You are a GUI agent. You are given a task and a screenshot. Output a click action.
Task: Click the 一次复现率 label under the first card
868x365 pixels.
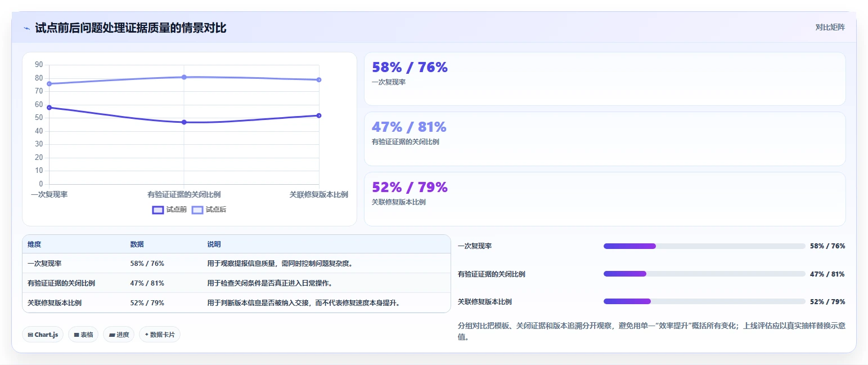pyautogui.click(x=389, y=82)
